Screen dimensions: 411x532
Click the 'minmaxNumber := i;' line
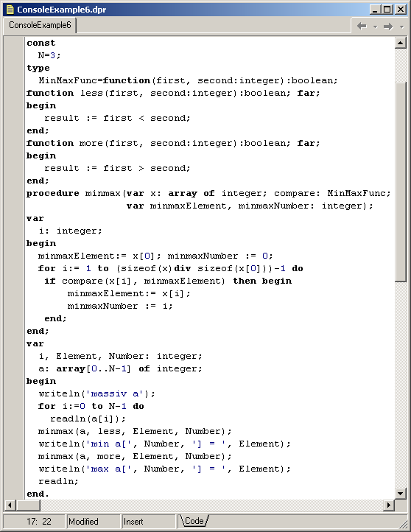tap(120, 306)
